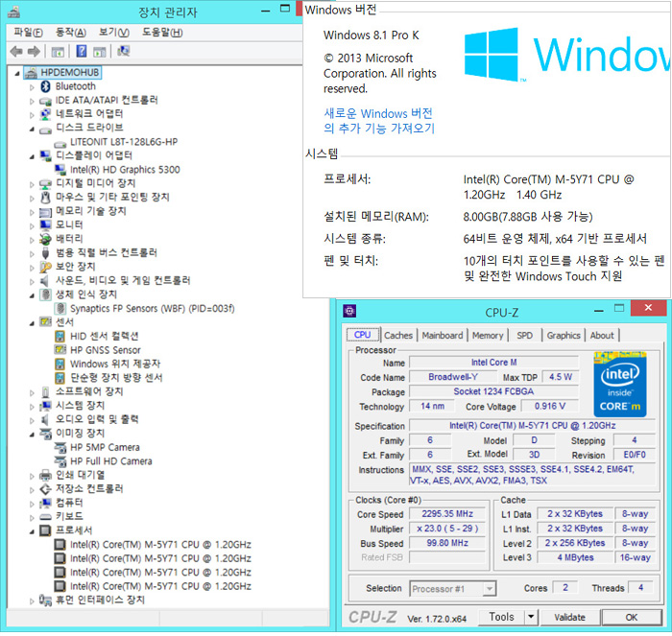Click the Core Speed value field
This screenshot has width=672, height=636.
[x=447, y=514]
